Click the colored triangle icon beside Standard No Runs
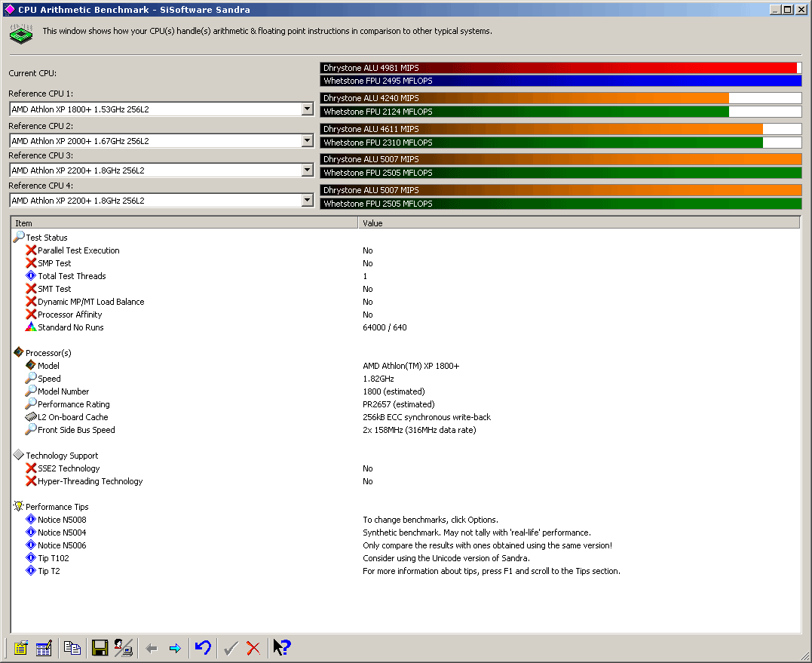This screenshot has width=812, height=663. (x=31, y=327)
